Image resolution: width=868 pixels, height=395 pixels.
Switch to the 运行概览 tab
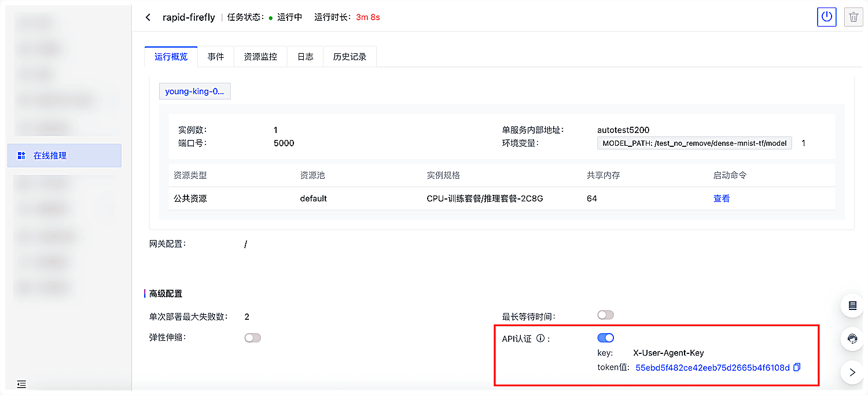171,57
